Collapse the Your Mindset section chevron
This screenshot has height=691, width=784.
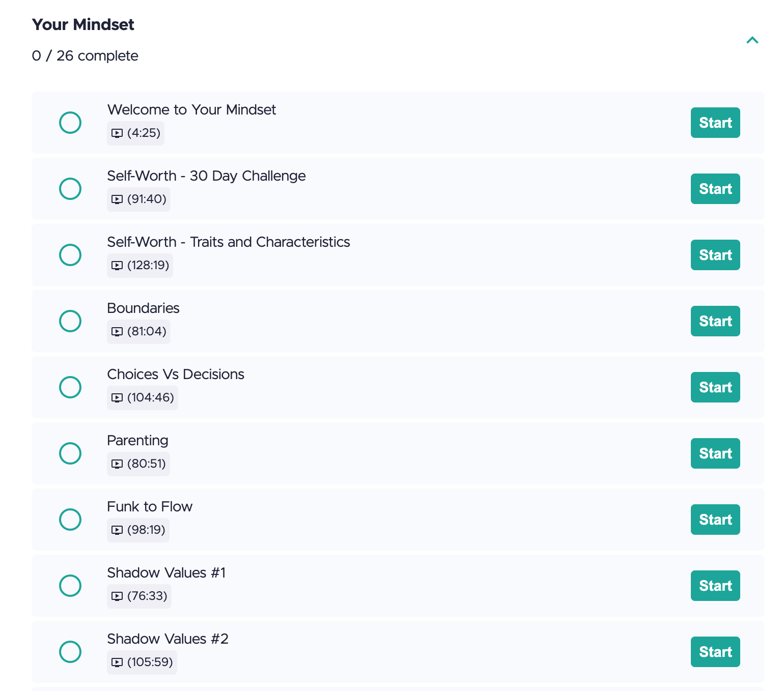point(752,40)
